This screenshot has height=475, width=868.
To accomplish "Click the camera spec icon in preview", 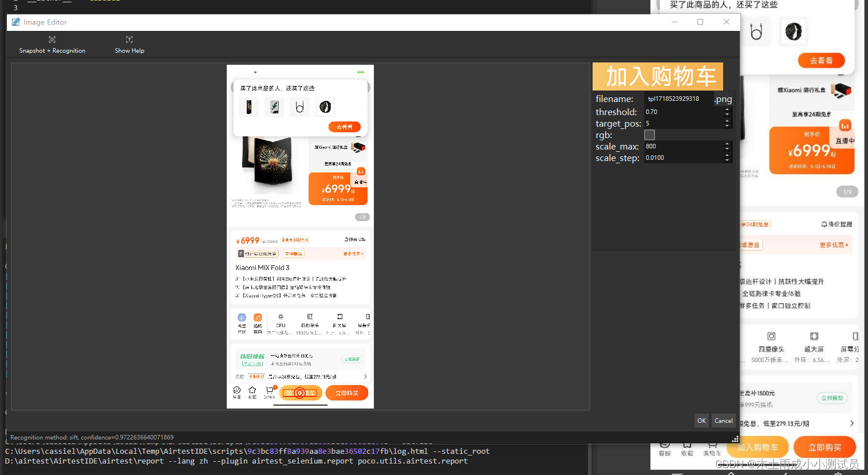I will (310, 317).
